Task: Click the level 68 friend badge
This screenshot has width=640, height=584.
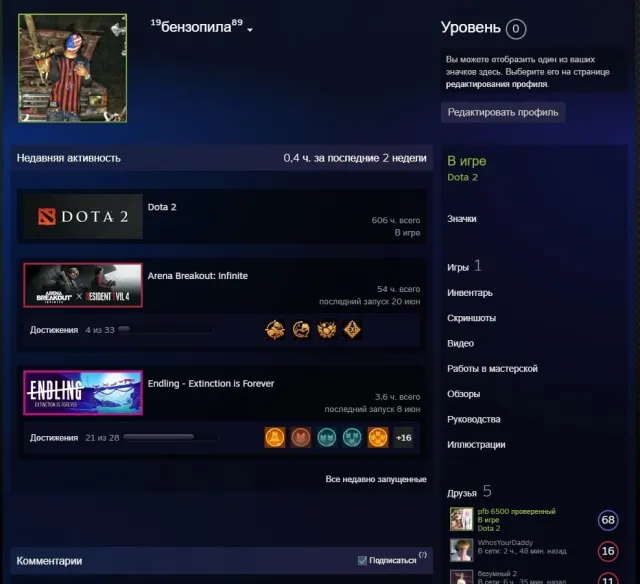Action: [x=608, y=520]
